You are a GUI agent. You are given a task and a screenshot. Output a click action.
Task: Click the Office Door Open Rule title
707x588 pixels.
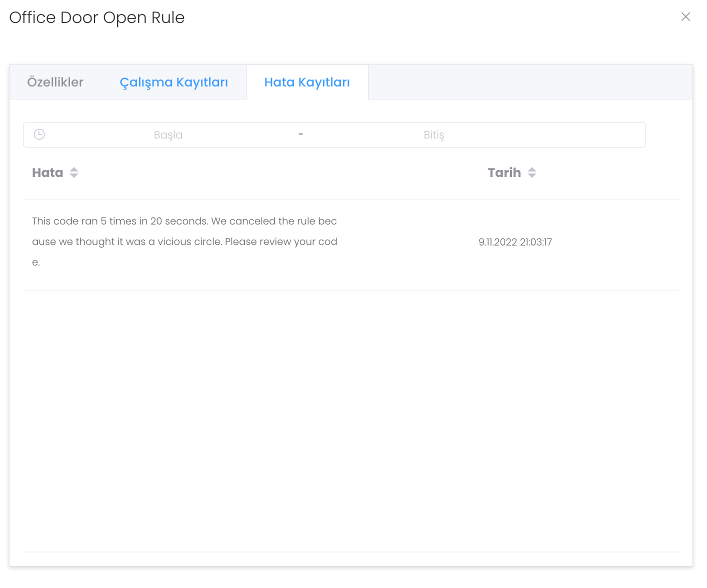tap(97, 17)
